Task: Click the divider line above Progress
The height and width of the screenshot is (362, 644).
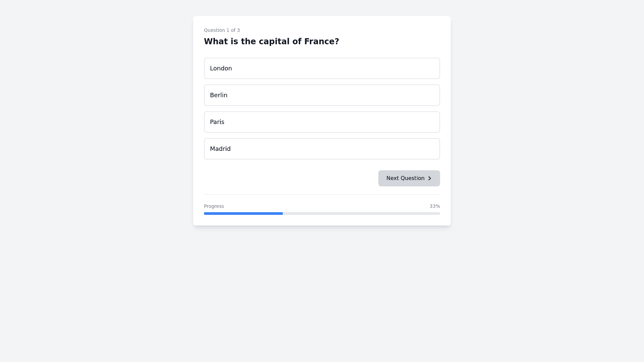Action: (322, 194)
